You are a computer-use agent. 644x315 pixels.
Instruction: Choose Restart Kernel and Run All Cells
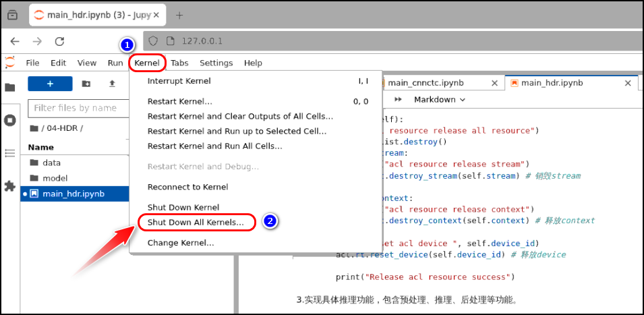[x=256, y=146]
